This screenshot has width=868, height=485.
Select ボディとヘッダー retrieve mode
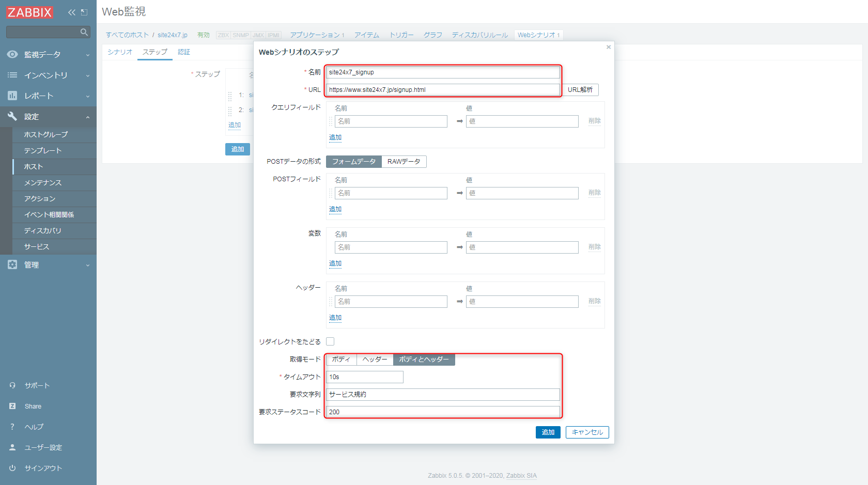(424, 359)
